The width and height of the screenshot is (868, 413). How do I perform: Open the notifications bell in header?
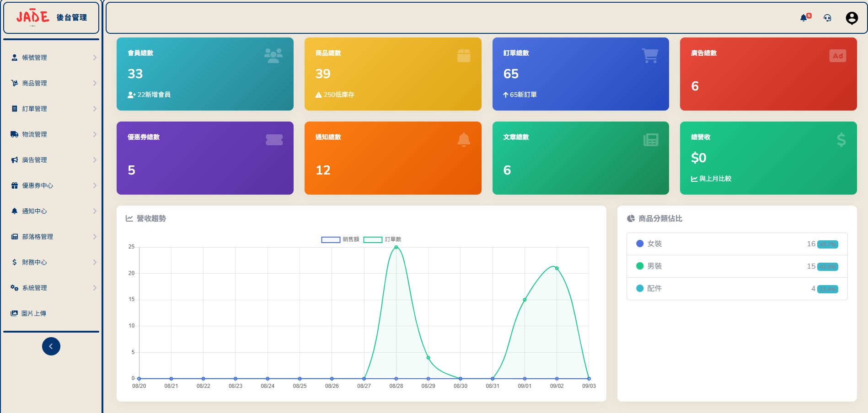pyautogui.click(x=804, y=18)
